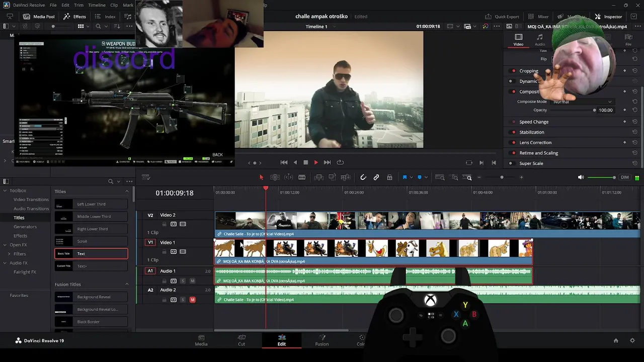Switch to the Fusion page
Image resolution: width=644 pixels, height=362 pixels.
pyautogui.click(x=322, y=340)
